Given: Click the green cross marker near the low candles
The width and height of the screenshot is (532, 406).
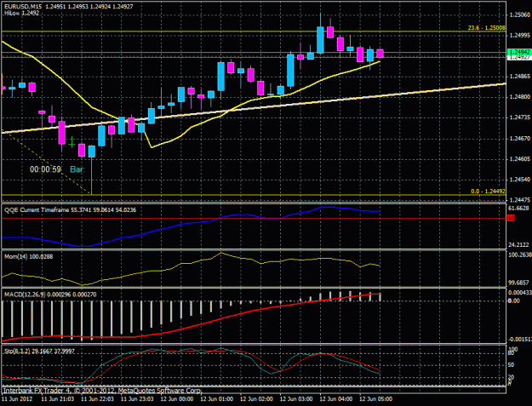Looking at the screenshot, I should tap(72, 144).
